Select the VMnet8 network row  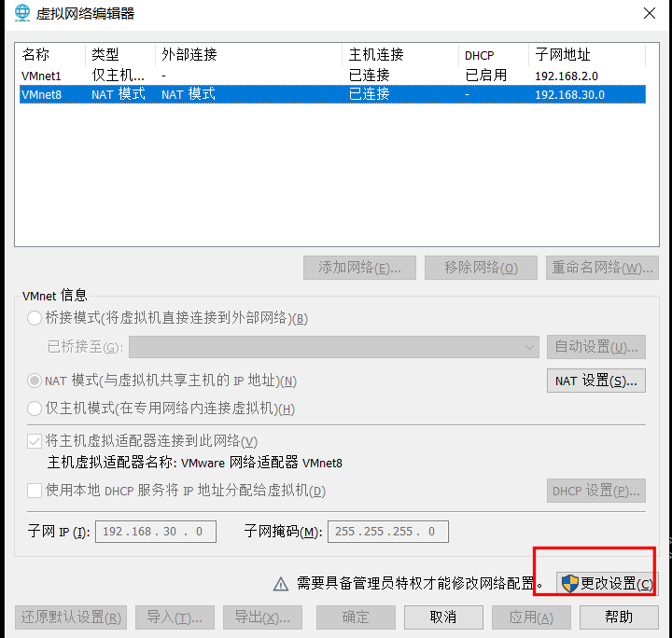tap(332, 94)
